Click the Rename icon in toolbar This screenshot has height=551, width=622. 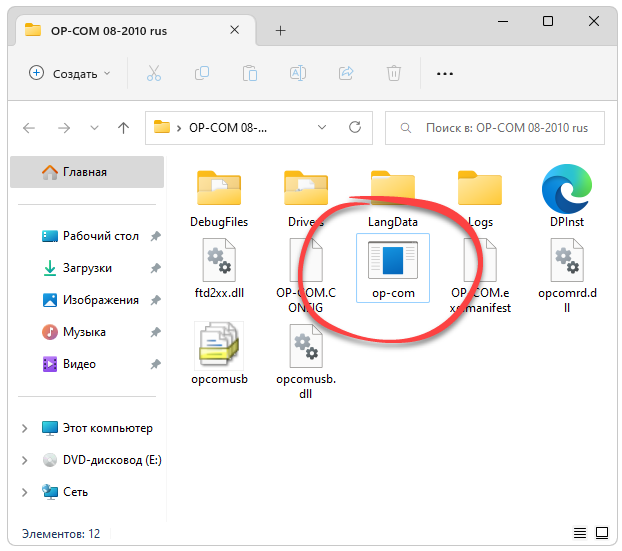[x=298, y=73]
